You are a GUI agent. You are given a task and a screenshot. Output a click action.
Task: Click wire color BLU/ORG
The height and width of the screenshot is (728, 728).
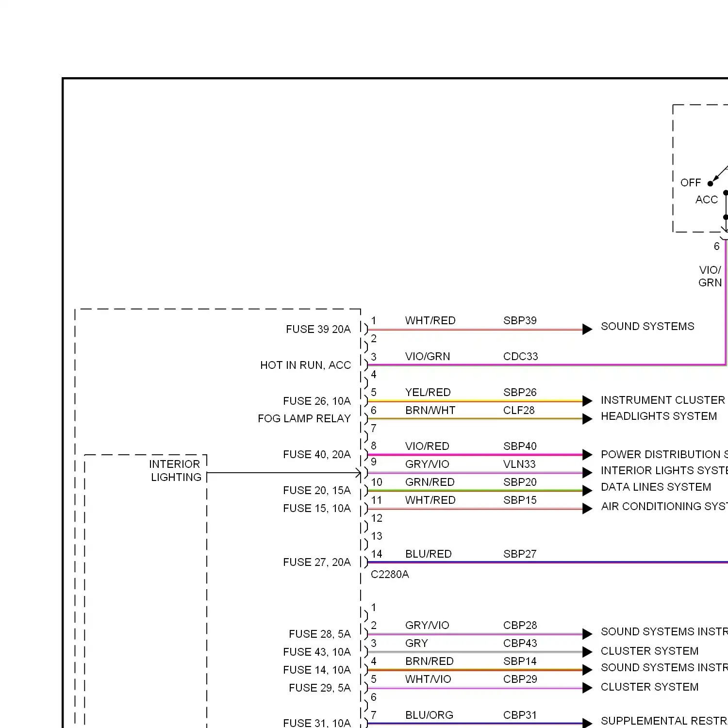tap(429, 715)
